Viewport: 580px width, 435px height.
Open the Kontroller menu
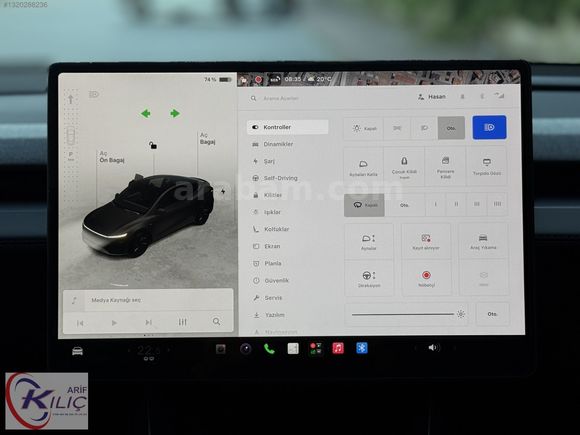pyautogui.click(x=287, y=127)
